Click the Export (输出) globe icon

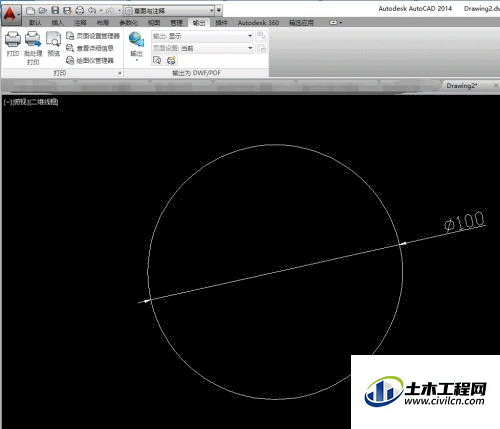(x=136, y=40)
